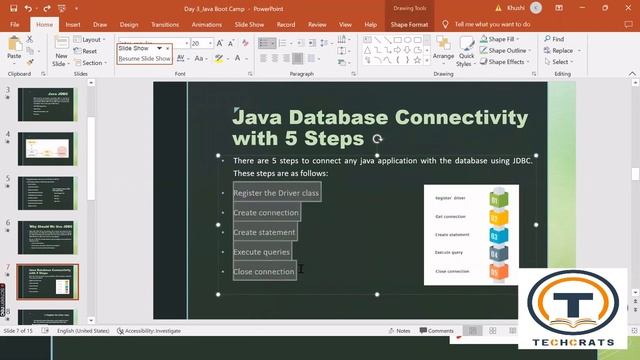Open Notes pane from status bar
This screenshot has height=360, width=640.
tap(399, 331)
